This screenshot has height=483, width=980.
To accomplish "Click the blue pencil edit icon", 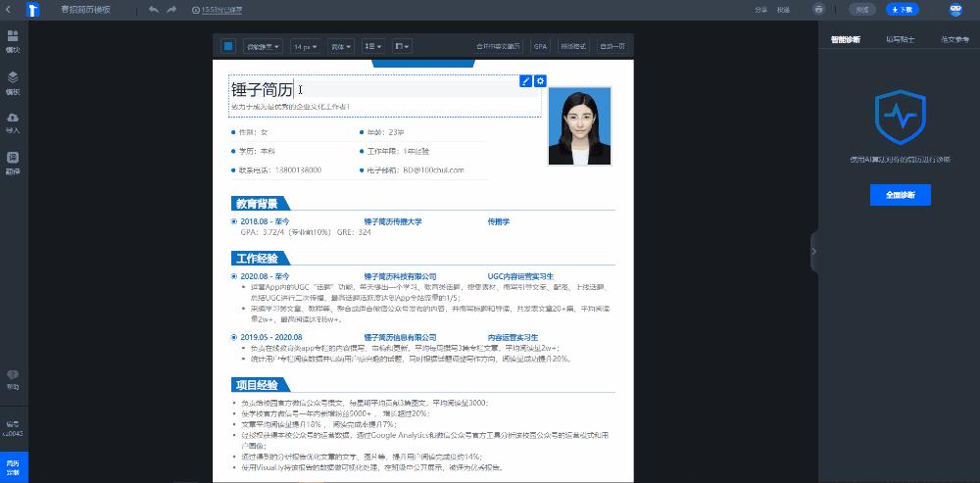I will point(526,80).
